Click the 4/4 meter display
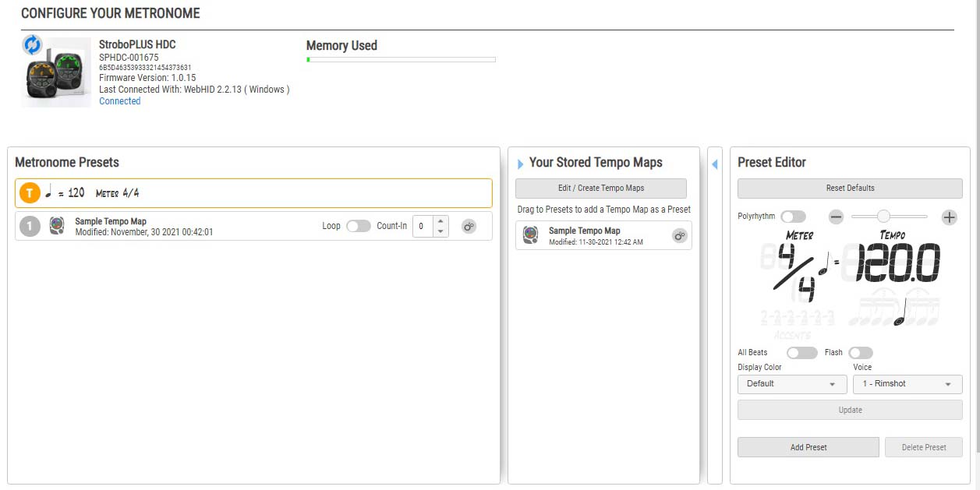Image resolution: width=980 pixels, height=490 pixels. point(795,272)
